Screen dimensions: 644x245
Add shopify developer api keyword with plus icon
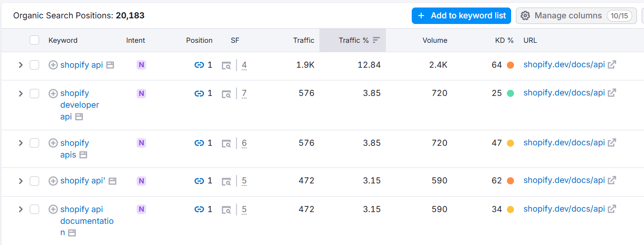click(53, 94)
